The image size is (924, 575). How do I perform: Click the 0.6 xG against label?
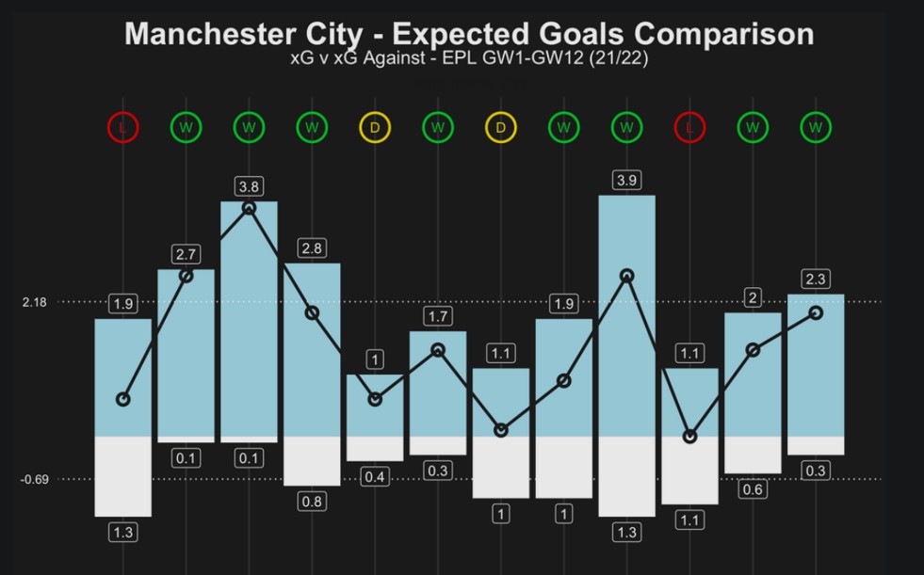coord(753,489)
